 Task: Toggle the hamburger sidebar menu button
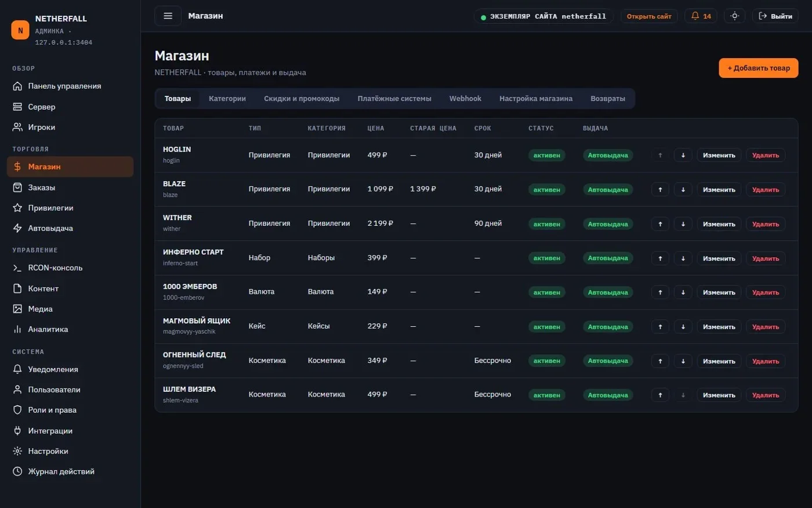[168, 16]
